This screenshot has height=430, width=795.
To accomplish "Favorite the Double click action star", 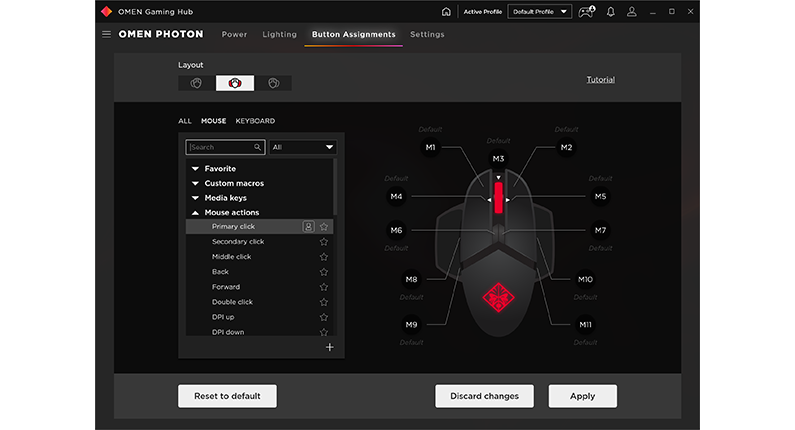I will pyautogui.click(x=324, y=302).
